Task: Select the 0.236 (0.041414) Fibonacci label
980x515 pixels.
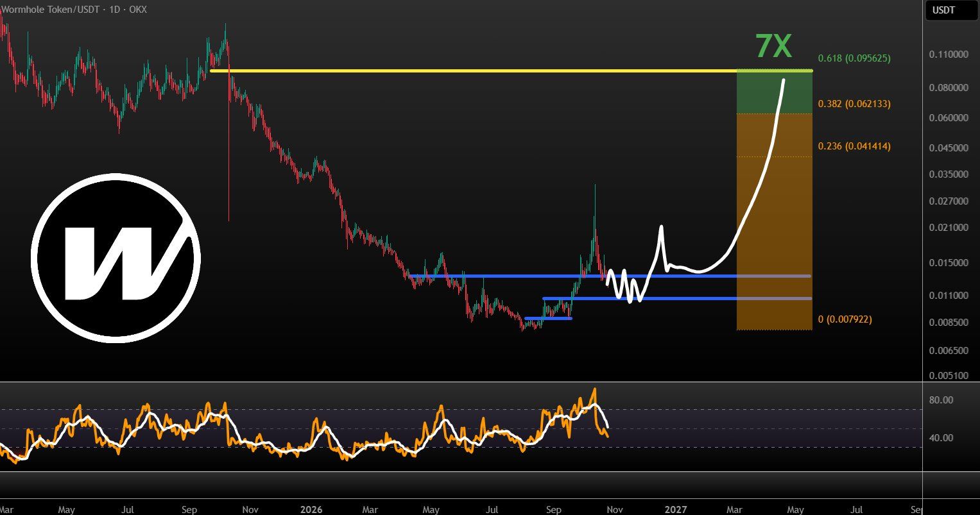Action: point(854,147)
